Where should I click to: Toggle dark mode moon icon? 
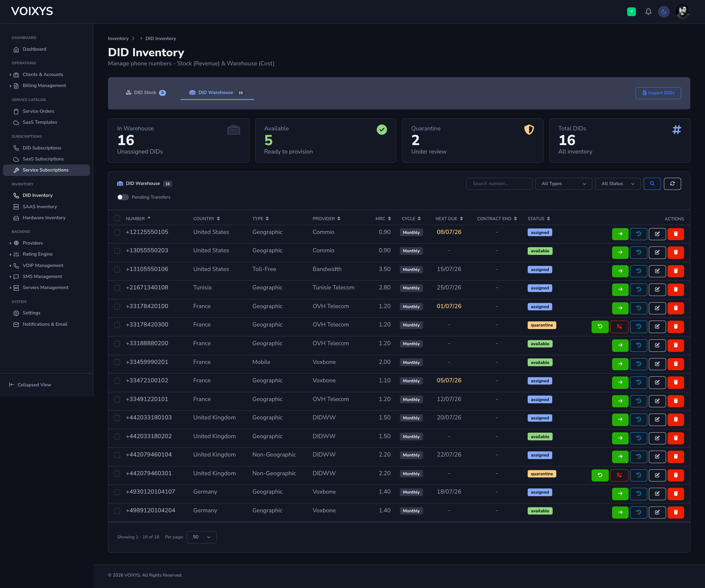point(664,12)
